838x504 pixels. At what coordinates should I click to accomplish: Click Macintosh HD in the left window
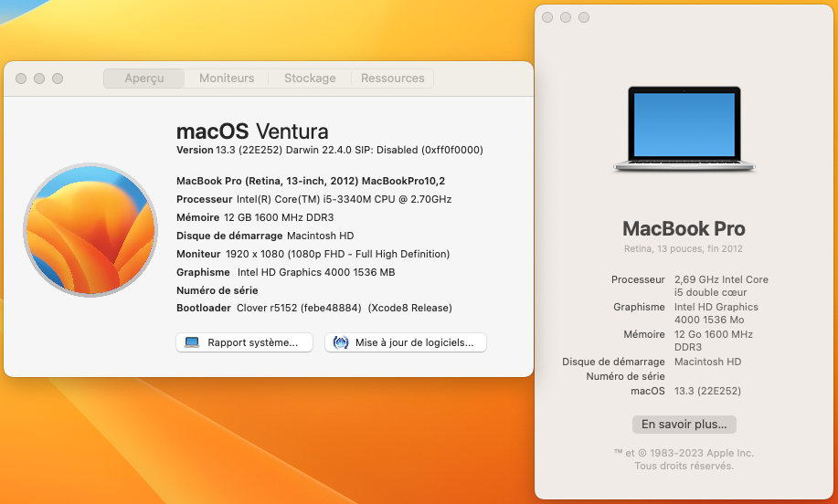[320, 236]
